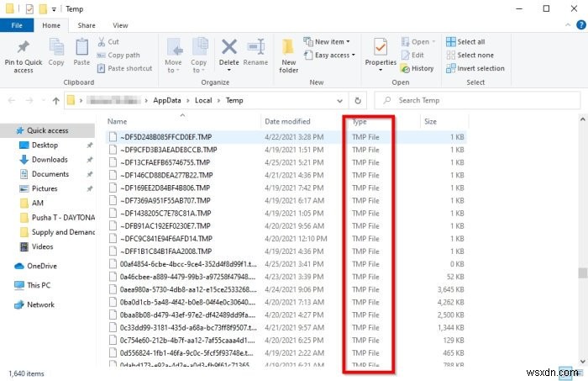
Task: Open Downloads in the sidebar
Action: click(50, 160)
